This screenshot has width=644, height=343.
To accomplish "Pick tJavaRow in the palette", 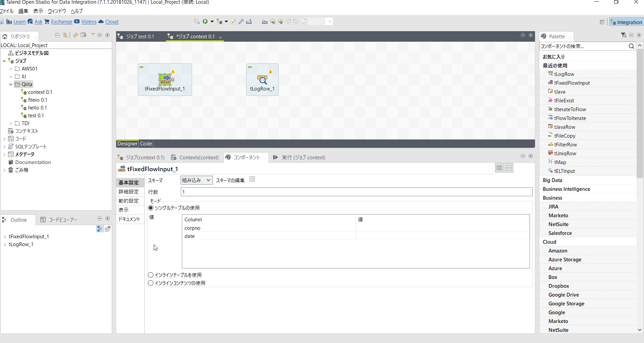I will pyautogui.click(x=564, y=127).
